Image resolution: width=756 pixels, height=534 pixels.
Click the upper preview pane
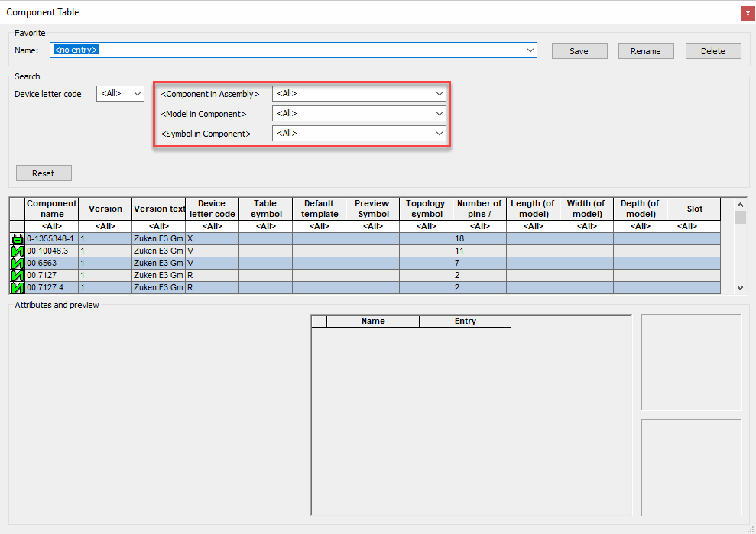(691, 362)
